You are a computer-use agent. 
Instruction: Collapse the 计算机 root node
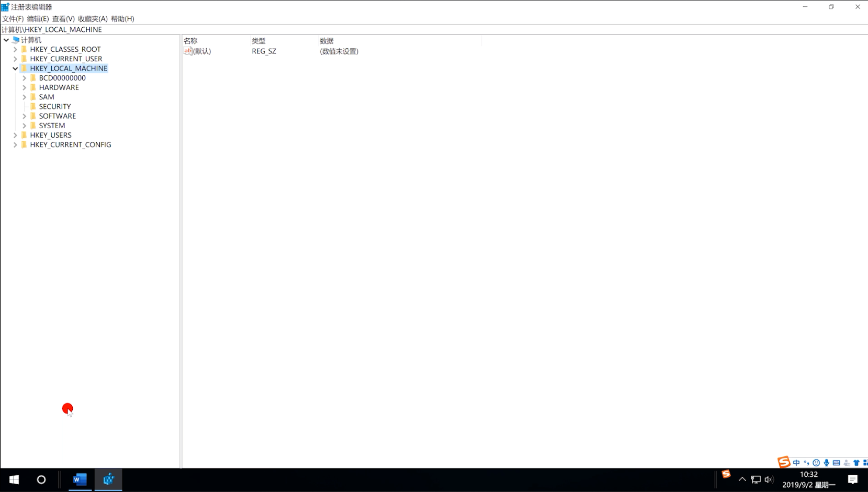(6, 40)
